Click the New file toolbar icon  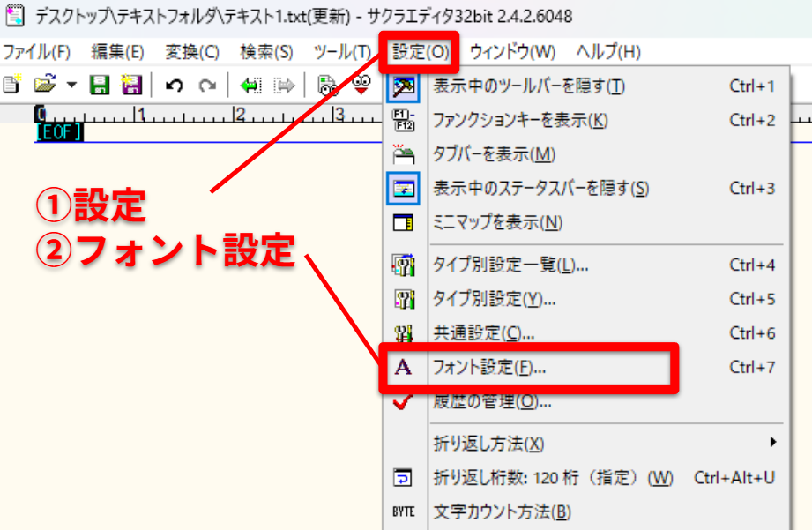coord(11,85)
